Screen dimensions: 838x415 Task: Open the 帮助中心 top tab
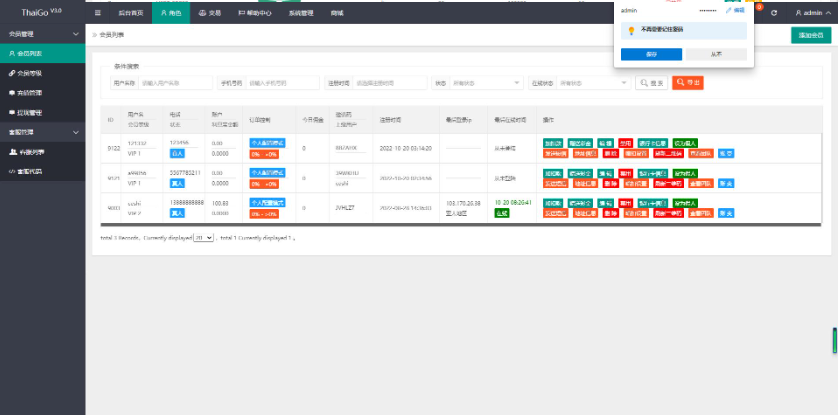(x=254, y=13)
